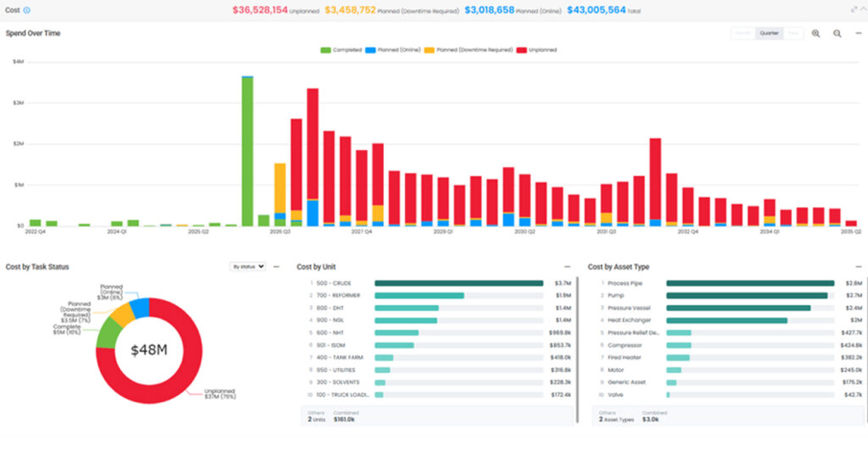
Task: Click the Cost info icon
Action: pos(26,10)
